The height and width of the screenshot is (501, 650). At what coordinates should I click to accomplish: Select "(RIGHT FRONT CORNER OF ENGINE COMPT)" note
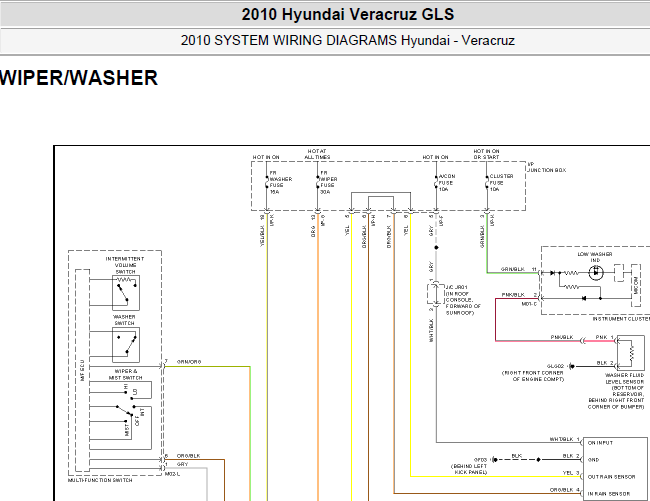[533, 376]
